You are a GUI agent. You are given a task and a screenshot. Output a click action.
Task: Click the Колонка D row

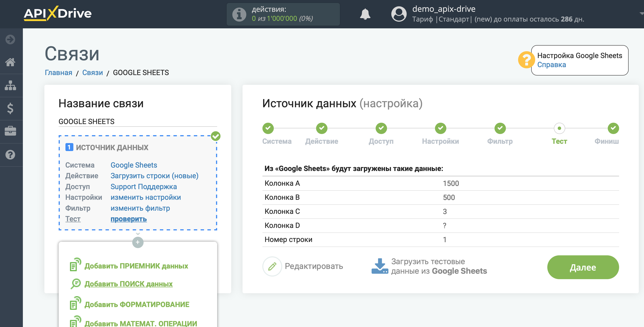point(440,226)
